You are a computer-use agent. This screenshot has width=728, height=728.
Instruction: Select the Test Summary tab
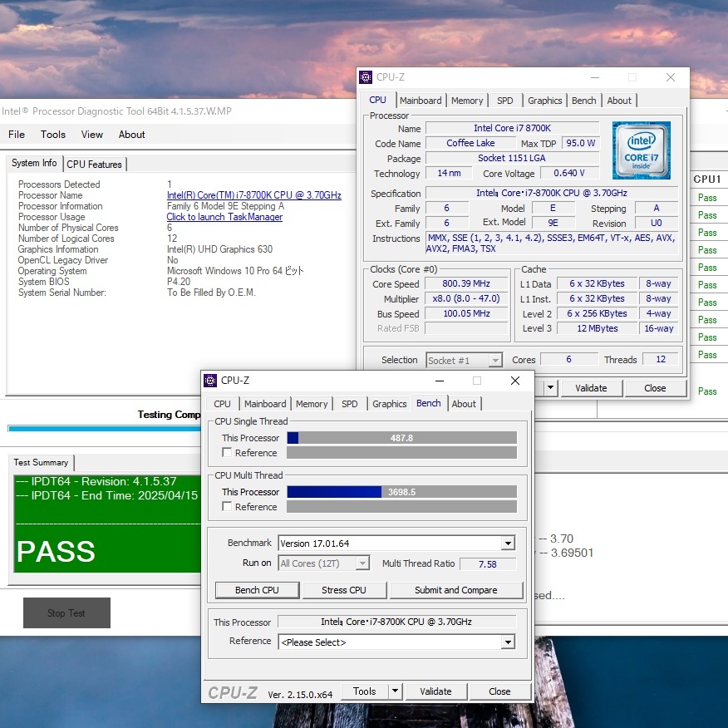pyautogui.click(x=41, y=462)
